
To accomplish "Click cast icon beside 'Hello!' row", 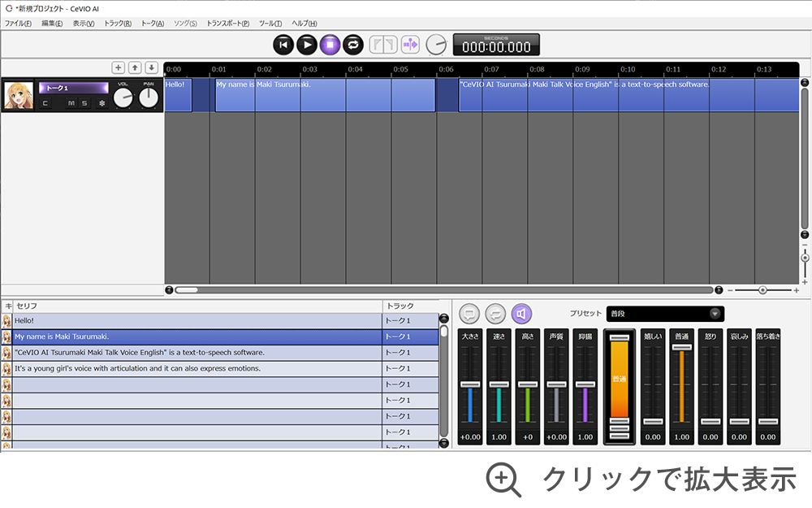I will click(6, 321).
